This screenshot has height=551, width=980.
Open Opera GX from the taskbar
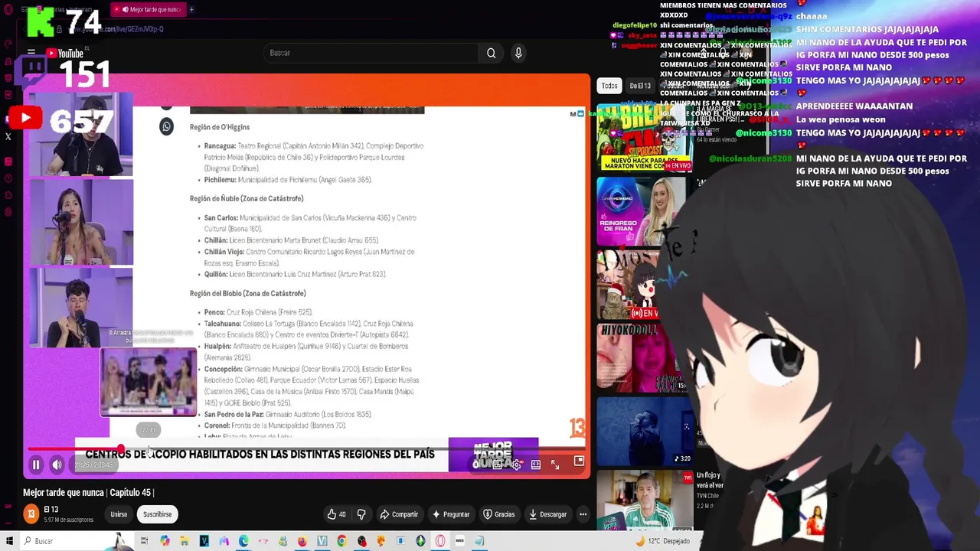pyautogui.click(x=440, y=541)
